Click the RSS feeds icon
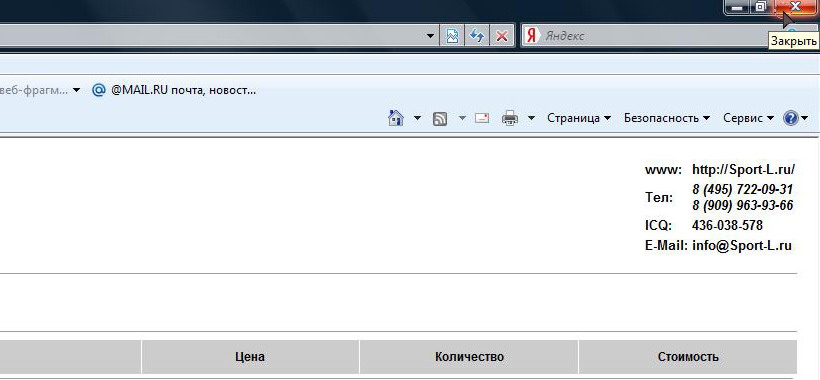Image resolution: width=820 pixels, height=380 pixels. click(x=440, y=119)
